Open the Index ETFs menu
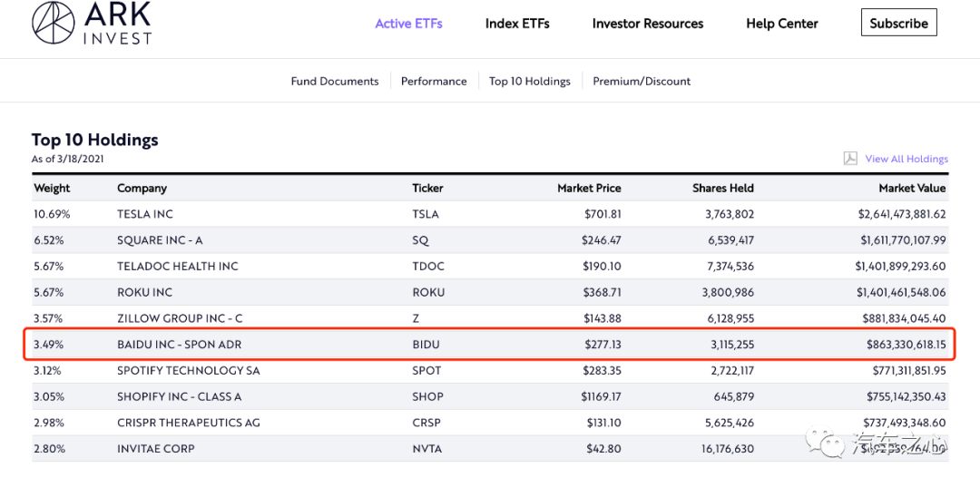The image size is (980, 487). point(517,24)
